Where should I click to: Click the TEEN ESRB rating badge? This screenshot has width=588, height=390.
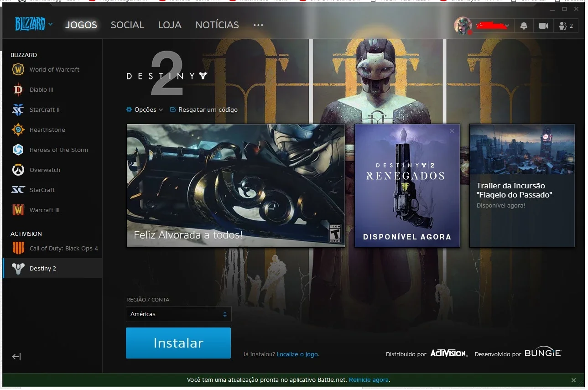335,233
